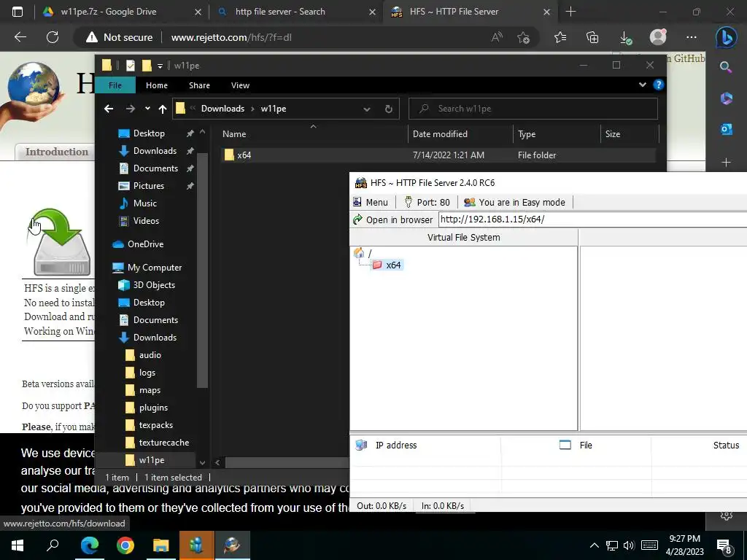The width and height of the screenshot is (747, 560).
Task: Click the Port: 80 button in HFS
Action: click(427, 203)
